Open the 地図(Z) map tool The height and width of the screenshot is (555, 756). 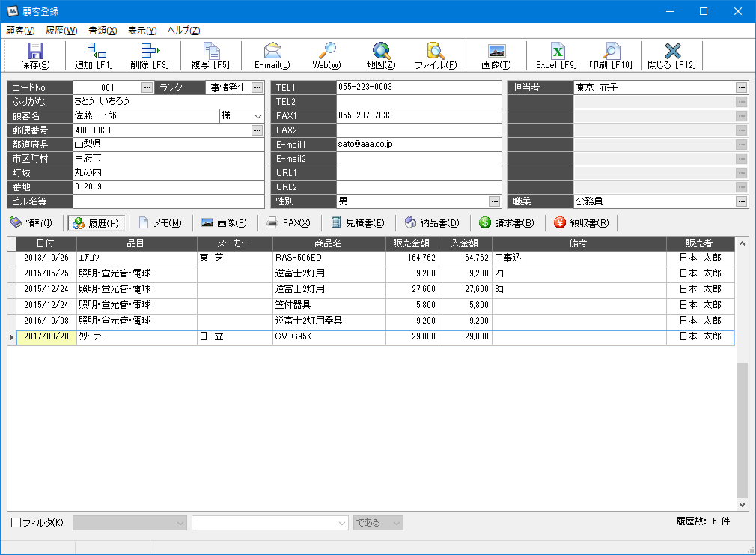pos(381,56)
